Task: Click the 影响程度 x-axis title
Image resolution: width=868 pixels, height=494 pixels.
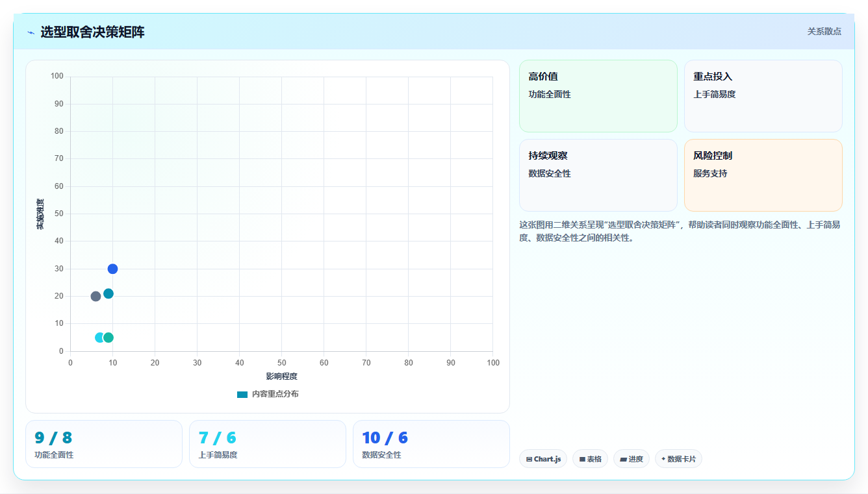Action: point(281,377)
